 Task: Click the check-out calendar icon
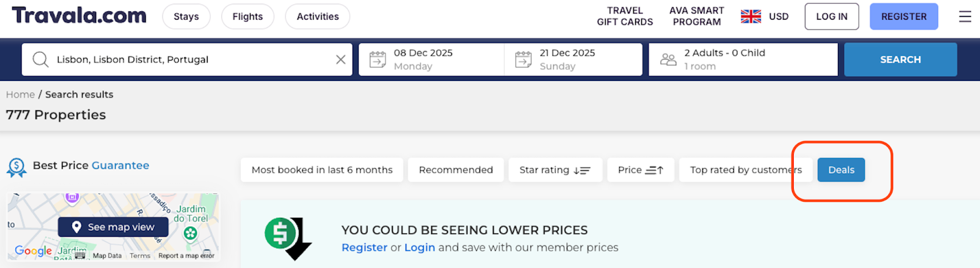coord(524,59)
